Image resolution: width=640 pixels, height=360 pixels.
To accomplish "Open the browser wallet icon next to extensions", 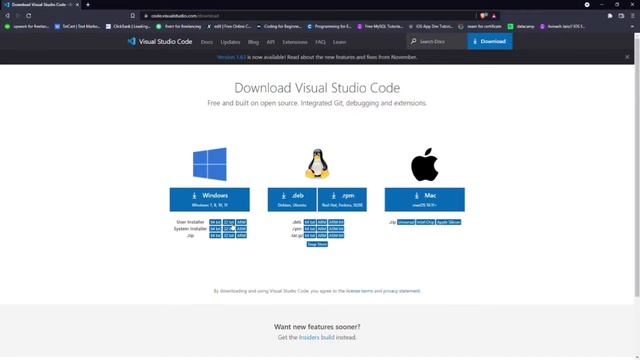I will click(x=621, y=16).
